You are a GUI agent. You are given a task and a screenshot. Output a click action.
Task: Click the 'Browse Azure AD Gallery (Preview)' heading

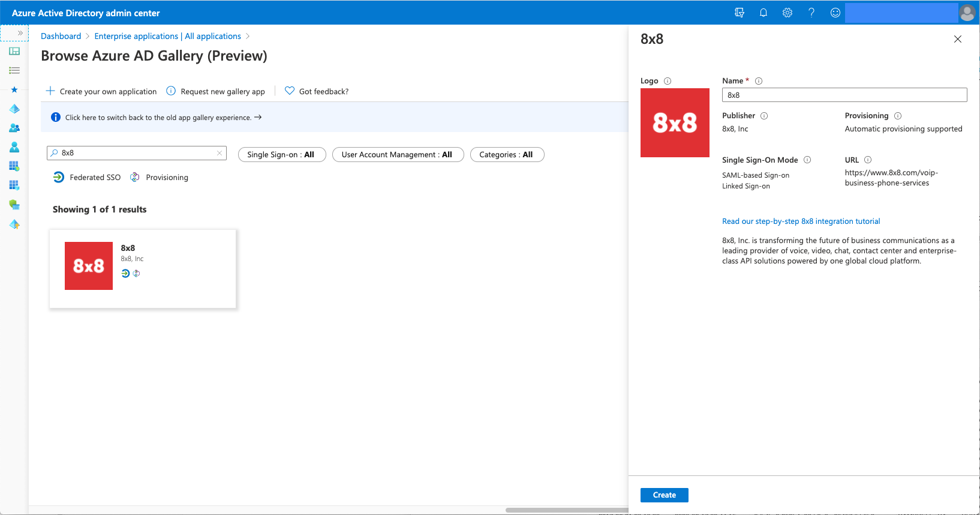pos(154,56)
